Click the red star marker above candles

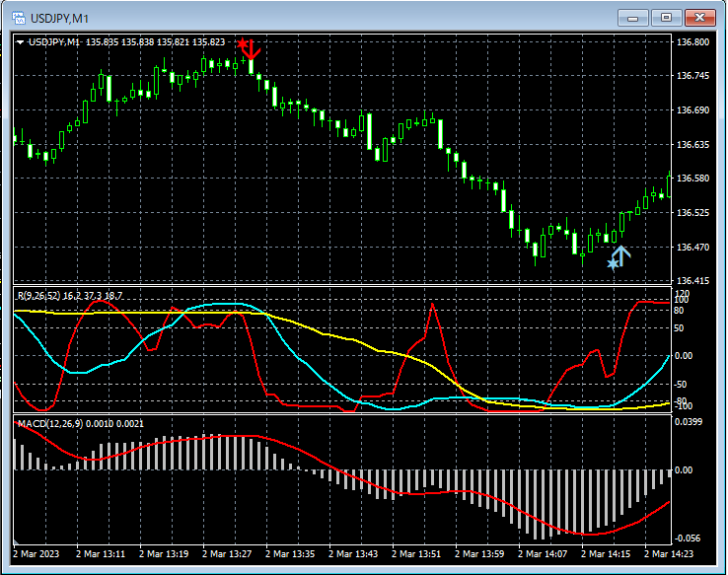[x=243, y=43]
